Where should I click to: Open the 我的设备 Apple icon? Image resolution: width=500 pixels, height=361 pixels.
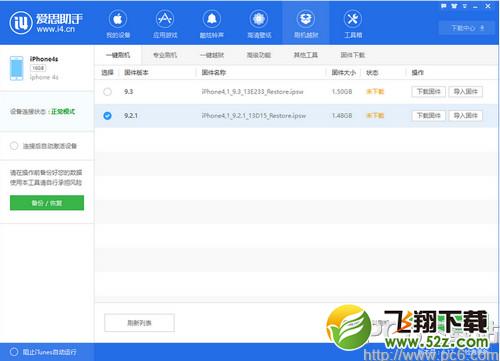118,19
